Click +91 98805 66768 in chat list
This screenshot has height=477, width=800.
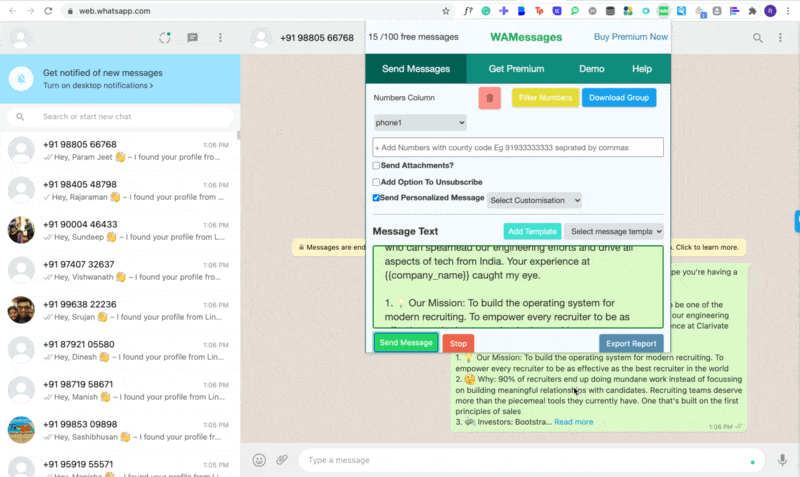pos(80,144)
